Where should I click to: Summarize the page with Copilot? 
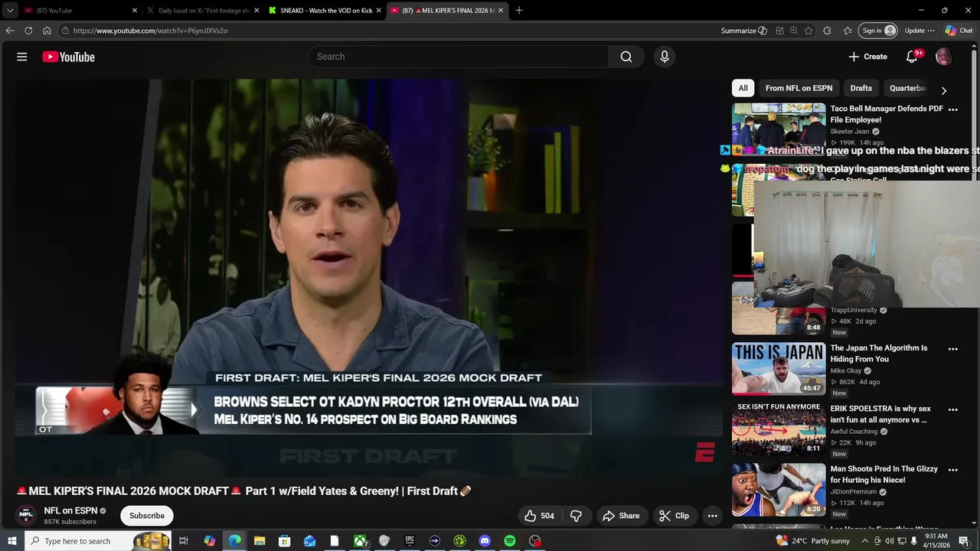(743, 31)
